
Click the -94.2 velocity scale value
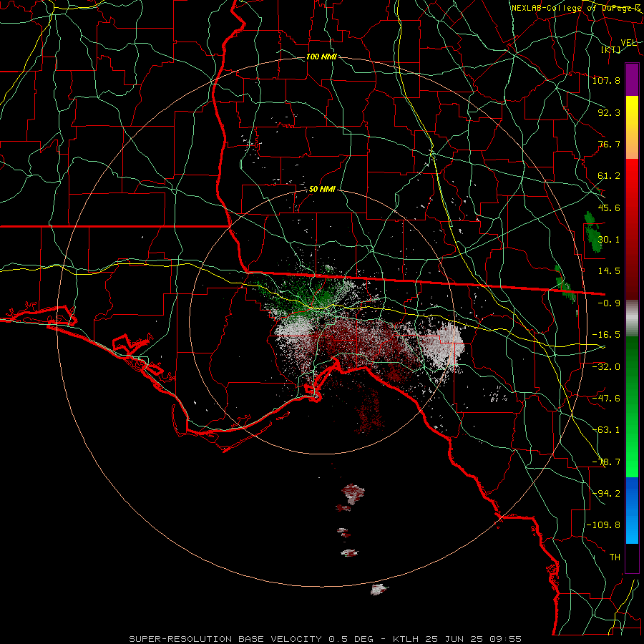click(x=606, y=493)
